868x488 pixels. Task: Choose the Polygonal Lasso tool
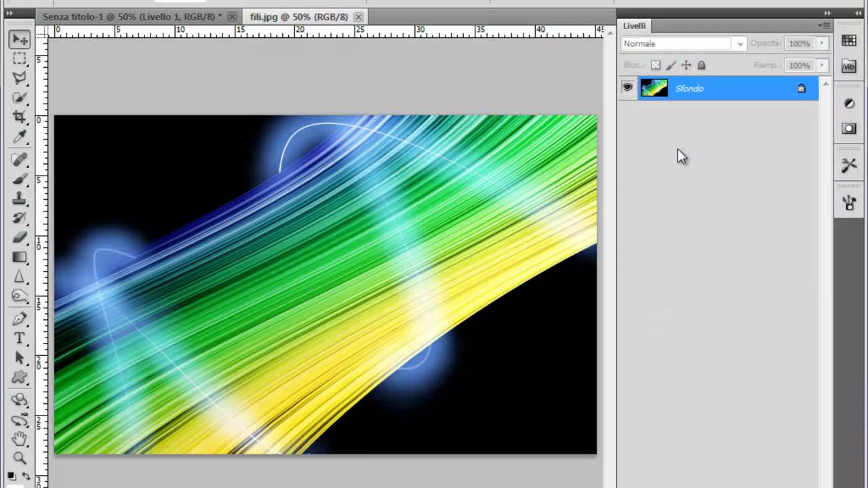(x=20, y=79)
